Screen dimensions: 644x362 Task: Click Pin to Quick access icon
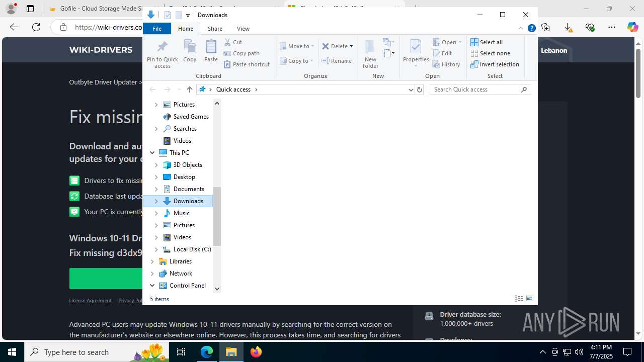click(162, 54)
